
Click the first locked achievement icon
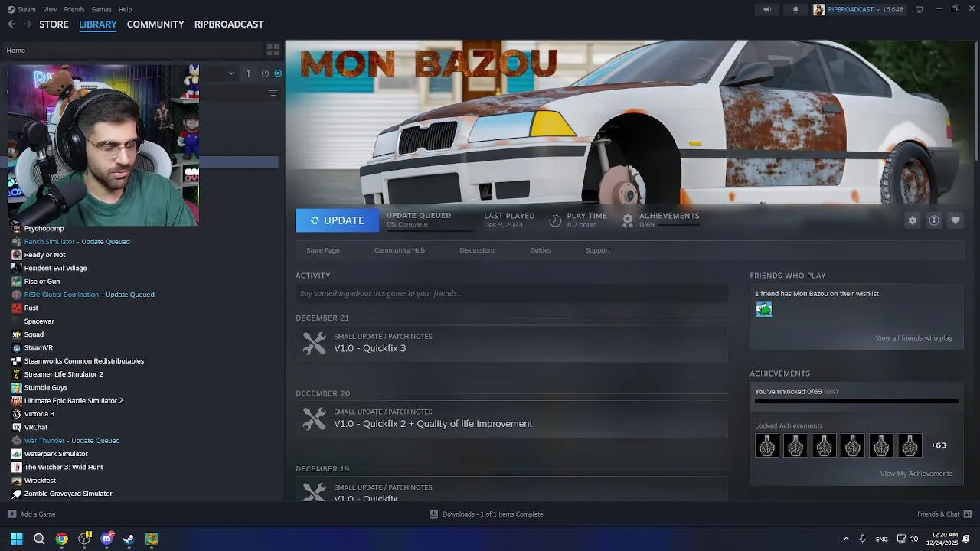point(767,445)
